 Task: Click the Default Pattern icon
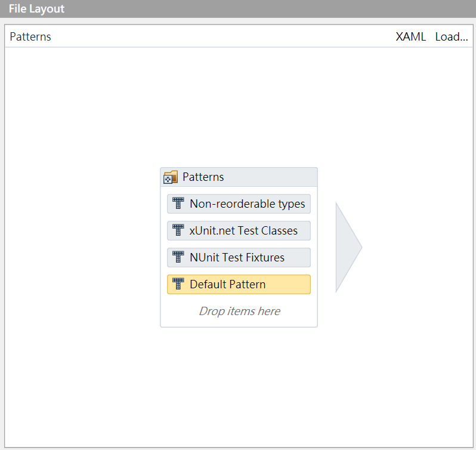(x=178, y=284)
